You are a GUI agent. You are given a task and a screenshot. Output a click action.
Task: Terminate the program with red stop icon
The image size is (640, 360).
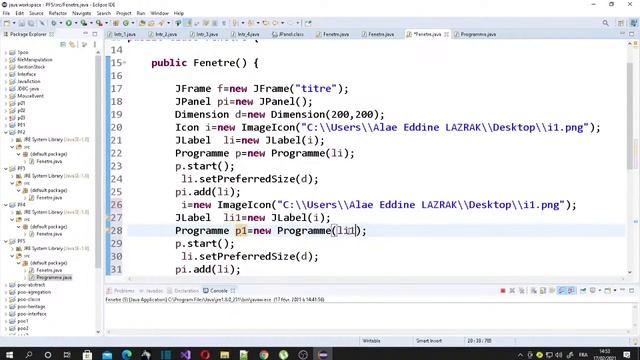click(503, 291)
